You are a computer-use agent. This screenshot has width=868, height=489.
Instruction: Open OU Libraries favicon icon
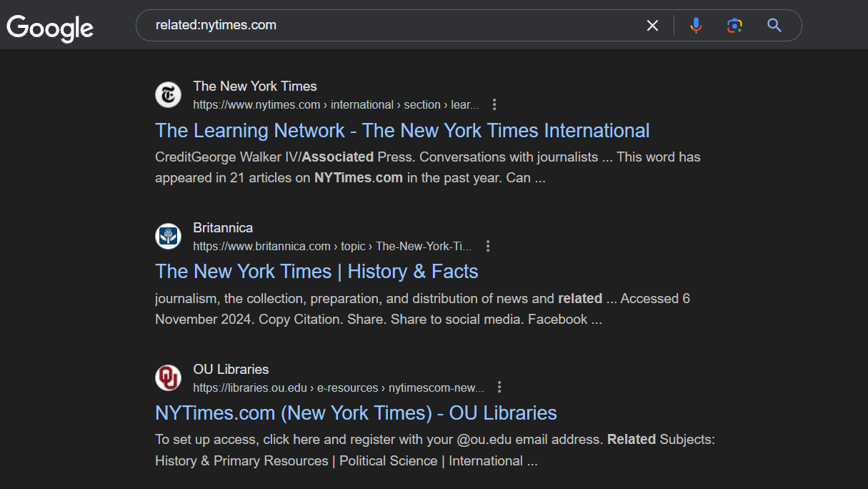click(169, 377)
